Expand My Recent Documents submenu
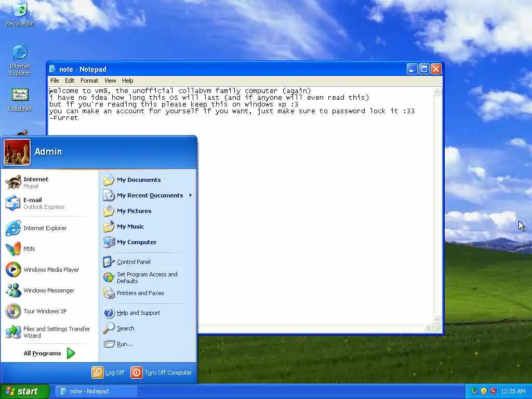 (148, 195)
